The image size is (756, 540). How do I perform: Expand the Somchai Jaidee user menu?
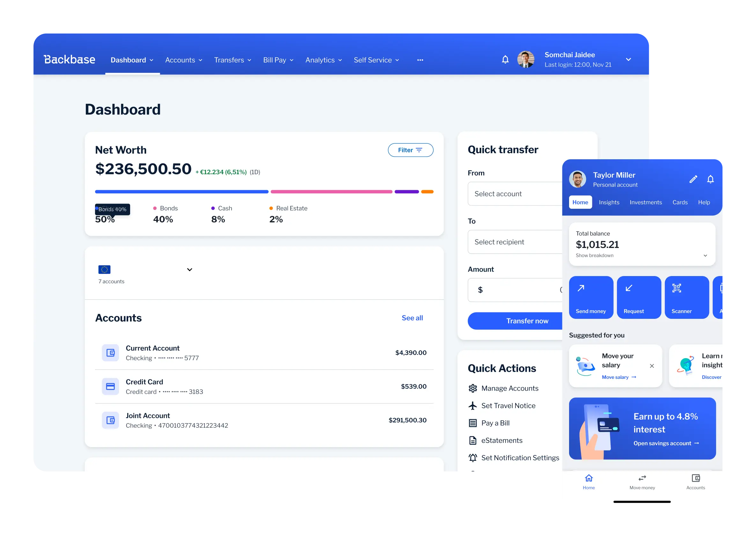(628, 59)
